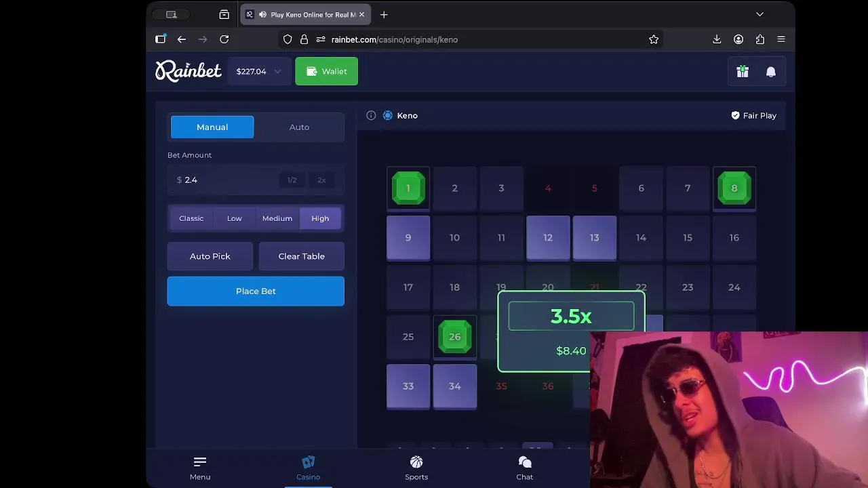Toggle selected Keno tile 33

(x=408, y=386)
